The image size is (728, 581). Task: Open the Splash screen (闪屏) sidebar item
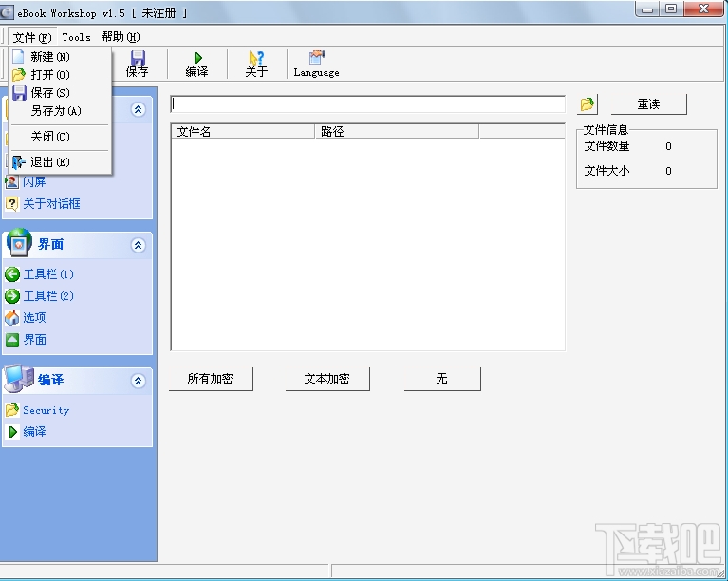(x=26, y=182)
